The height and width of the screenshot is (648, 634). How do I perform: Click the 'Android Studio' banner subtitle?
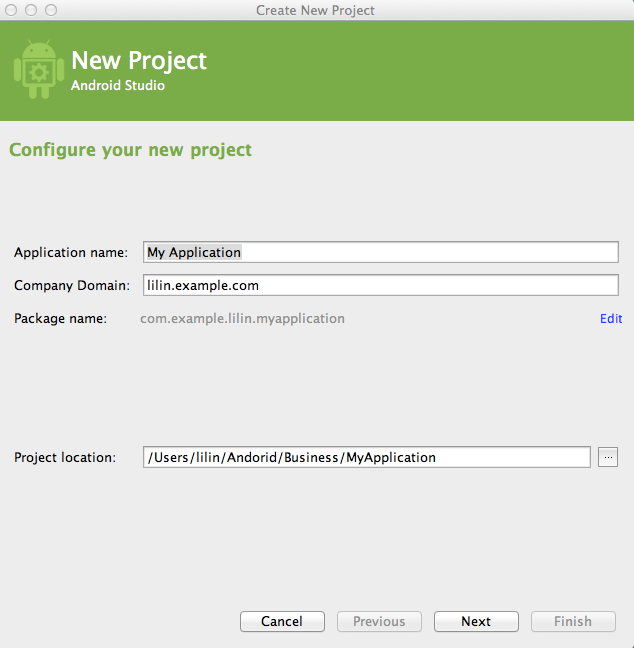click(118, 86)
